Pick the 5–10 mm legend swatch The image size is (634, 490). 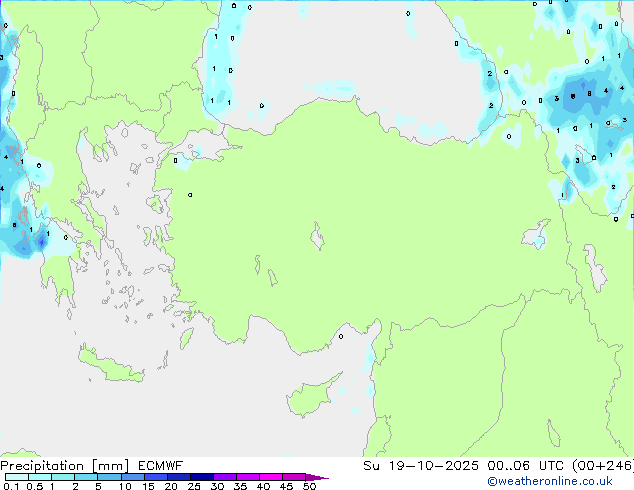coord(109,477)
